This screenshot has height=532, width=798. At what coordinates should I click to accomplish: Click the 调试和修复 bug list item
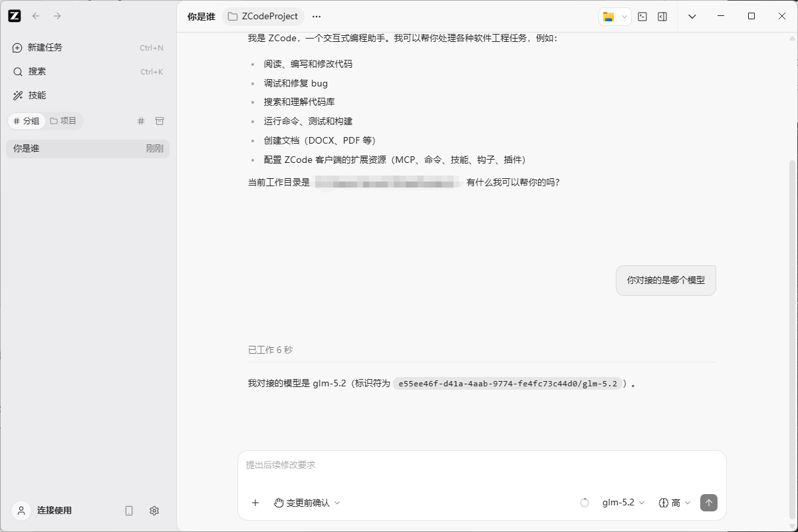point(296,84)
